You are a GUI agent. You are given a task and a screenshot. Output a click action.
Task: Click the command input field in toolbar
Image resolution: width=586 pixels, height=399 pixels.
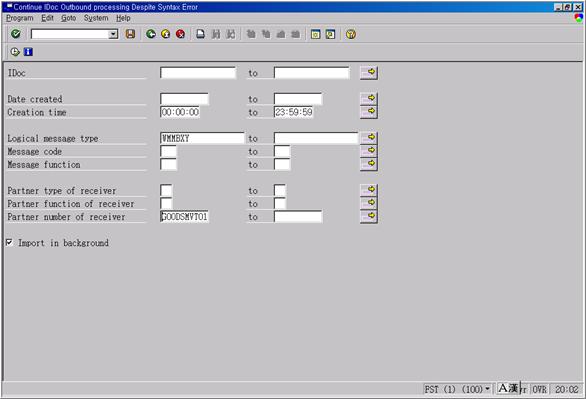70,34
